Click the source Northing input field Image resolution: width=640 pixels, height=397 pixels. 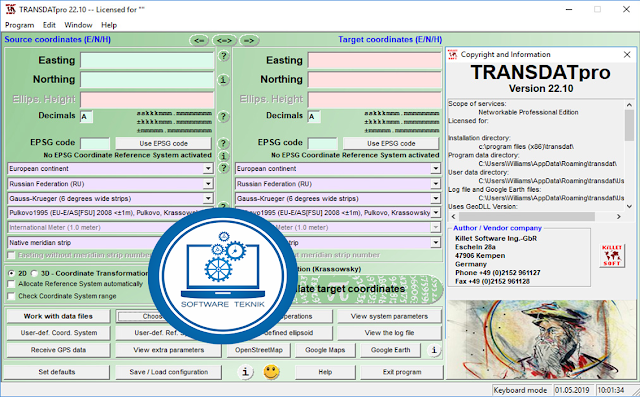147,80
